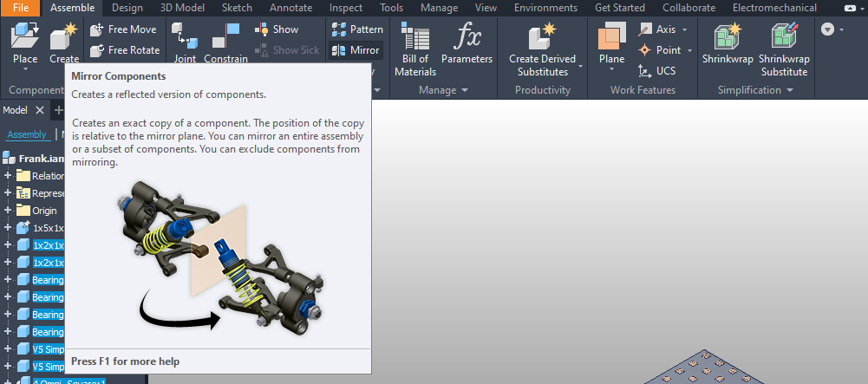
Task: Open the File menu
Action: coord(21,8)
